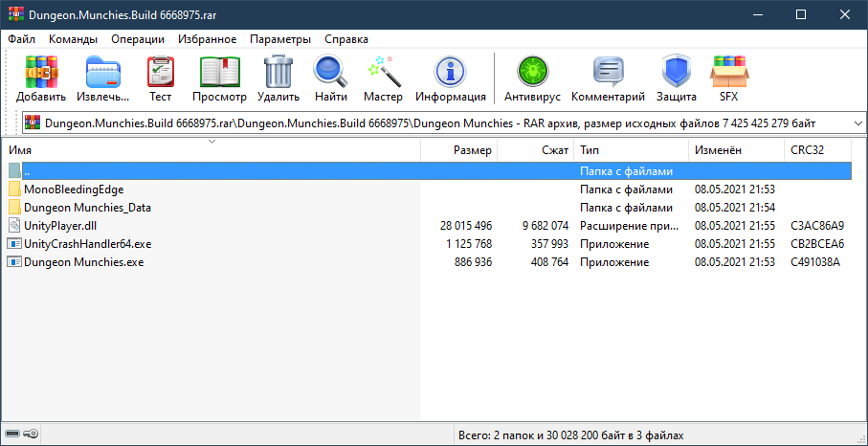Select the UnityCrashHandler64.exe file name

coord(87,243)
